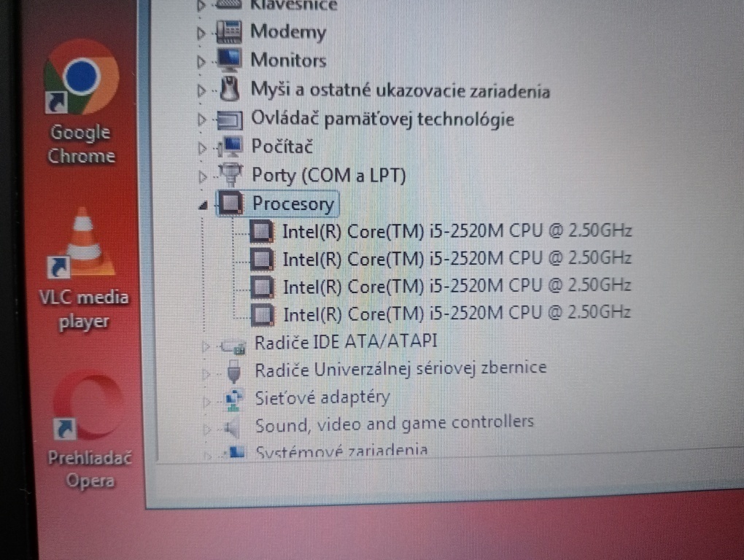Select the Modemy category label
The width and height of the screenshot is (744, 560).
(288, 32)
